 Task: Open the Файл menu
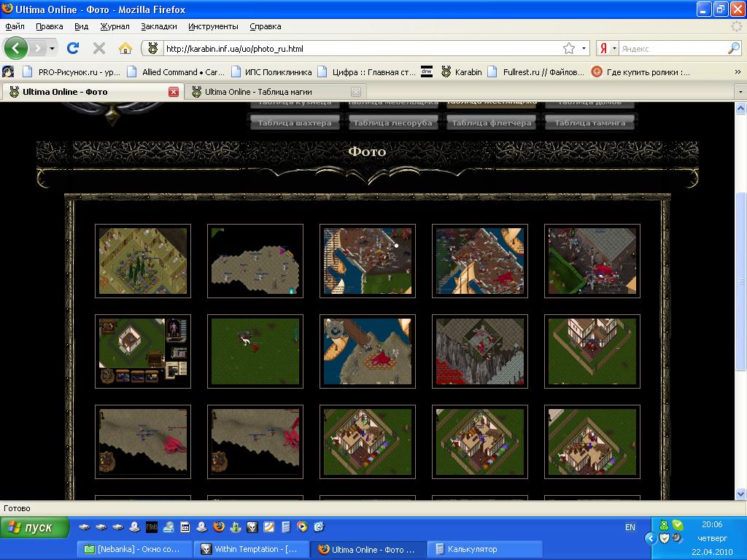tap(15, 27)
